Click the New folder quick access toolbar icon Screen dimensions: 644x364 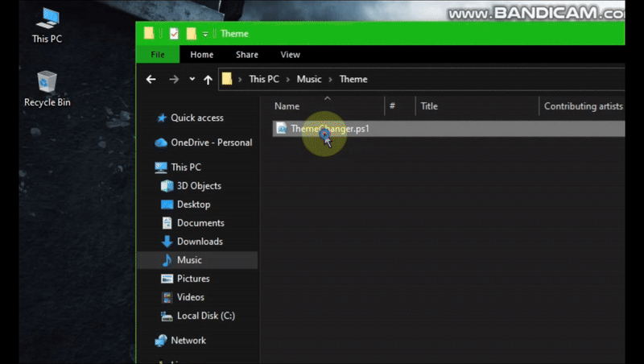192,33
